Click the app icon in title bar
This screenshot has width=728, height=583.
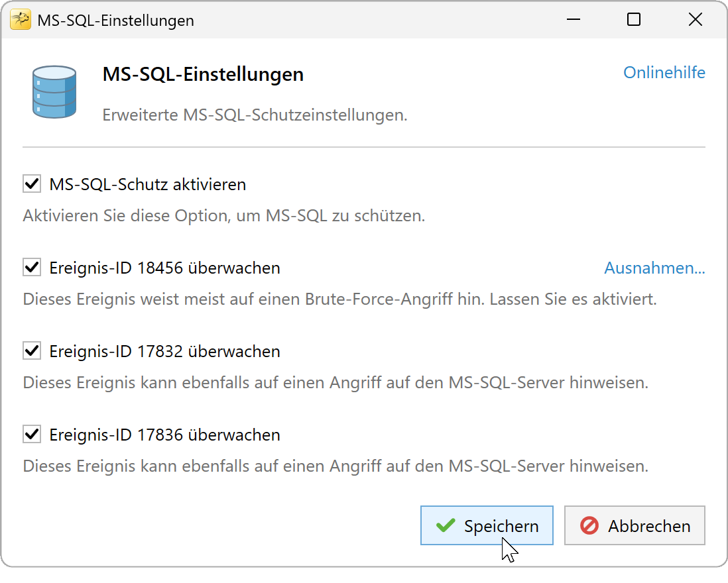pos(21,19)
